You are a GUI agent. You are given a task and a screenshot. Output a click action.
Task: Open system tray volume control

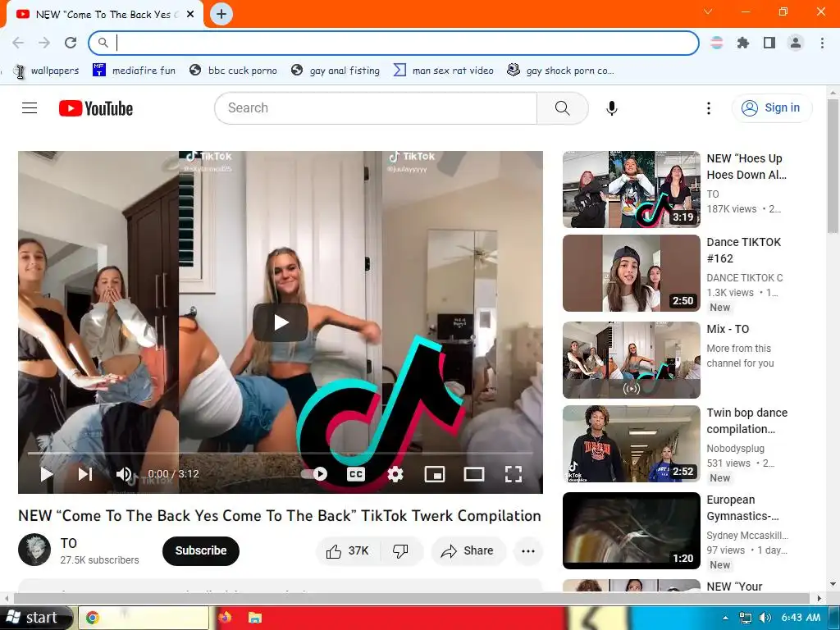[x=765, y=619]
